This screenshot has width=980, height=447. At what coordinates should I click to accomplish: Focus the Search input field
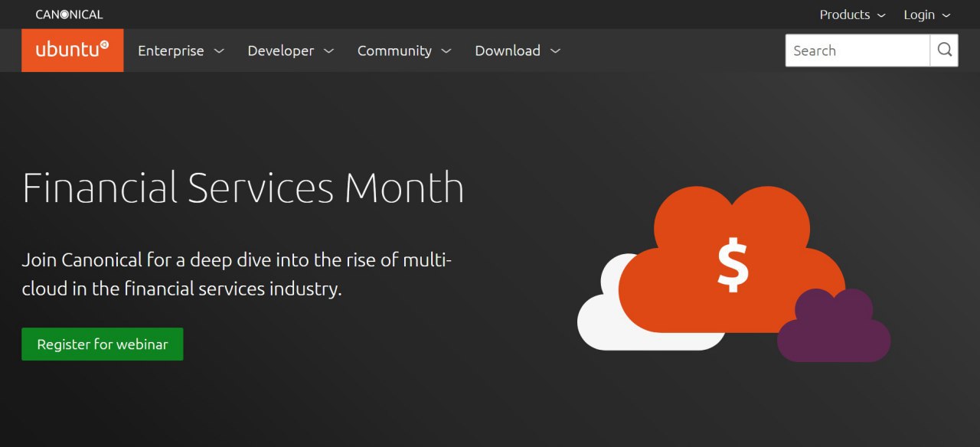pyautogui.click(x=857, y=51)
